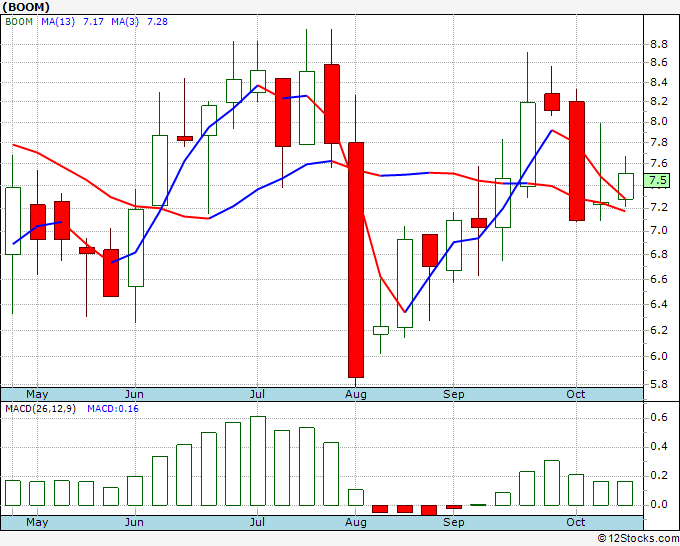Click the 0.4 MACD axis label

click(x=658, y=447)
